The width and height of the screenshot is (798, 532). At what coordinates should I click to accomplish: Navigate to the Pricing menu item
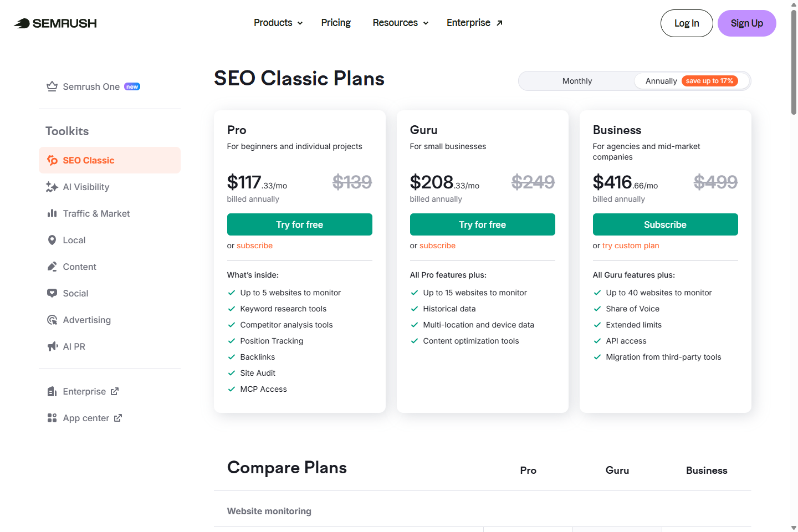336,23
